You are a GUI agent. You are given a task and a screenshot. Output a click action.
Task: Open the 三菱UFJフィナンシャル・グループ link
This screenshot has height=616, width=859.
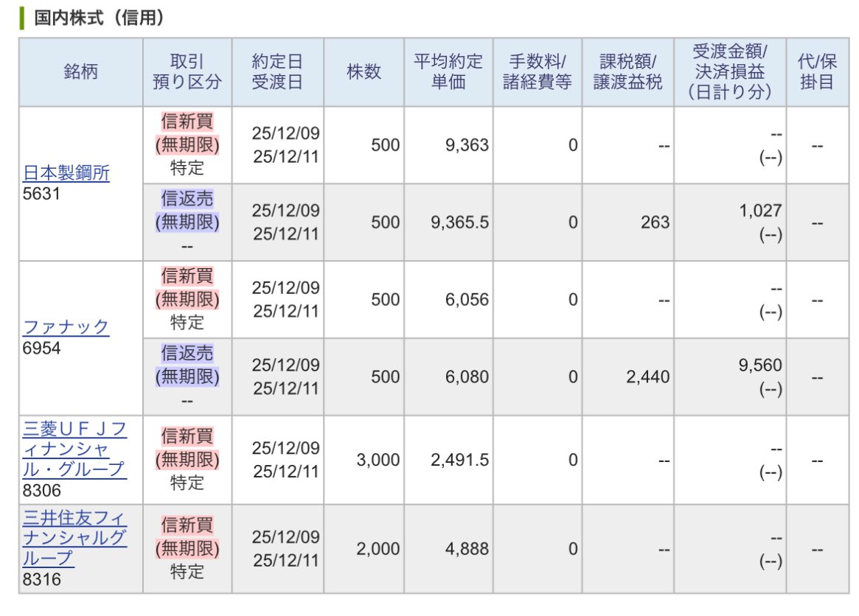74,449
